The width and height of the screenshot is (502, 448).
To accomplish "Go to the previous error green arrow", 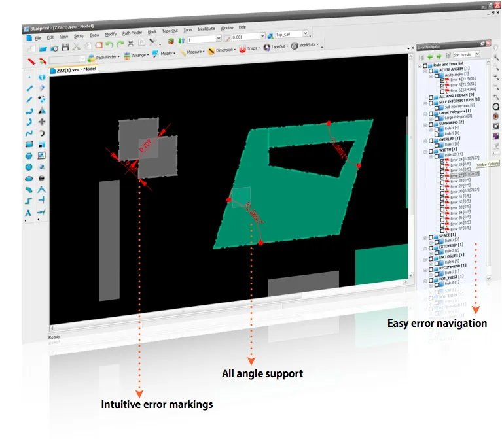I will [x=430, y=57].
